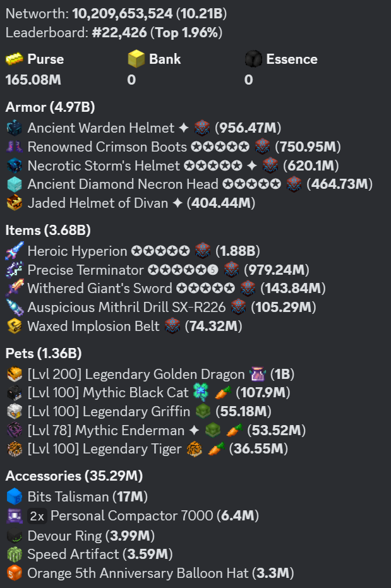Click the Precise Terminator bow icon
The image size is (391, 588).
pyautogui.click(x=14, y=270)
